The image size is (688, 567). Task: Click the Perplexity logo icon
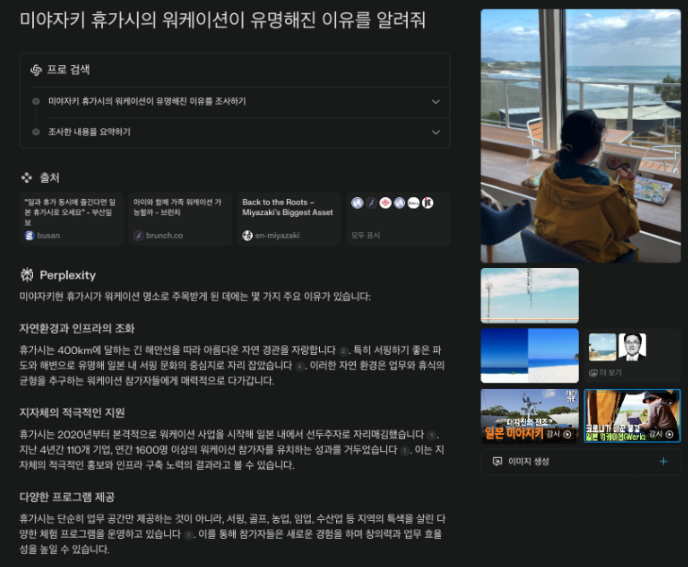coord(27,275)
